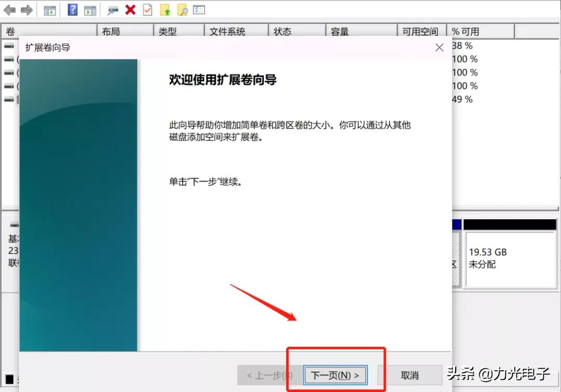Click the rescan disks toolbar icon
The width and height of the screenshot is (561, 392).
click(113, 9)
